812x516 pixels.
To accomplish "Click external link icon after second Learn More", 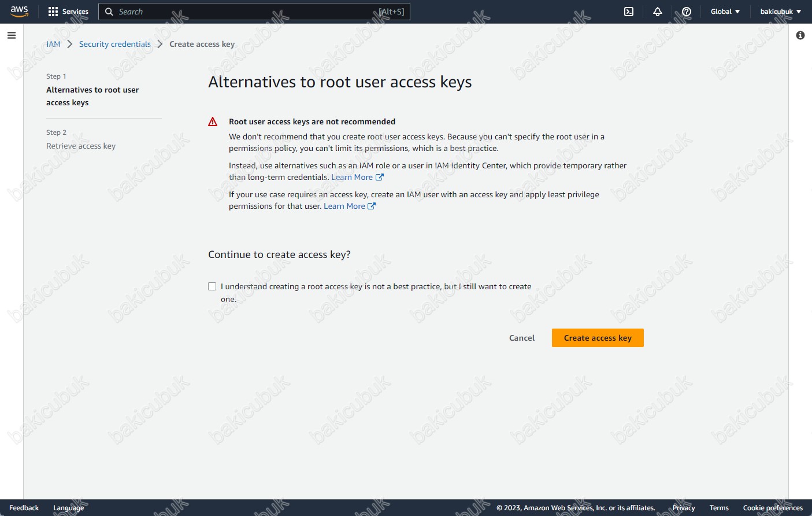I will click(x=372, y=206).
